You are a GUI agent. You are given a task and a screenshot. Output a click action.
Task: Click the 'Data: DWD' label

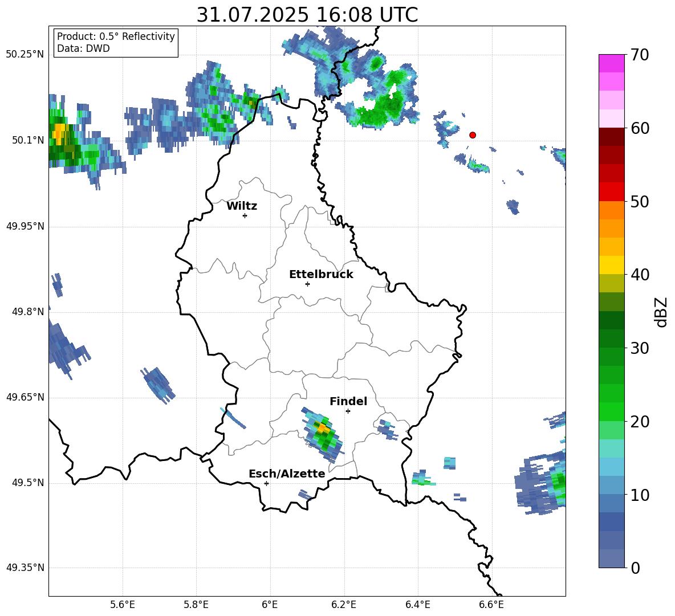tap(83, 48)
